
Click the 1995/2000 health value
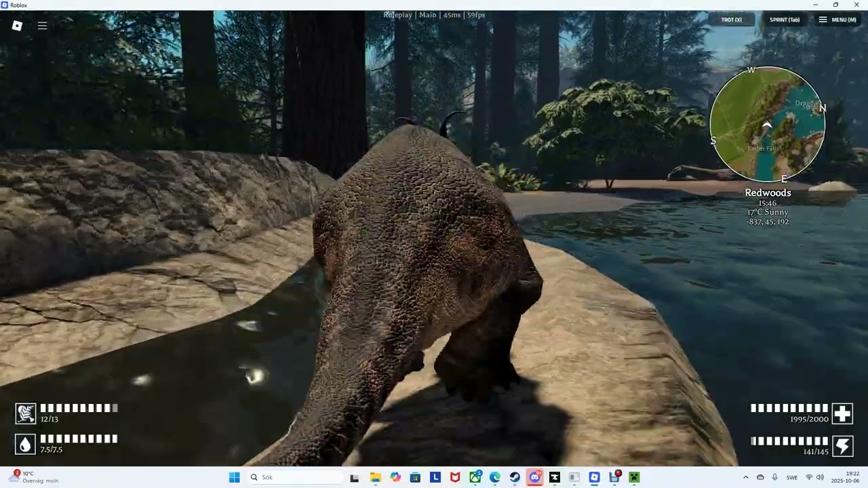click(809, 420)
